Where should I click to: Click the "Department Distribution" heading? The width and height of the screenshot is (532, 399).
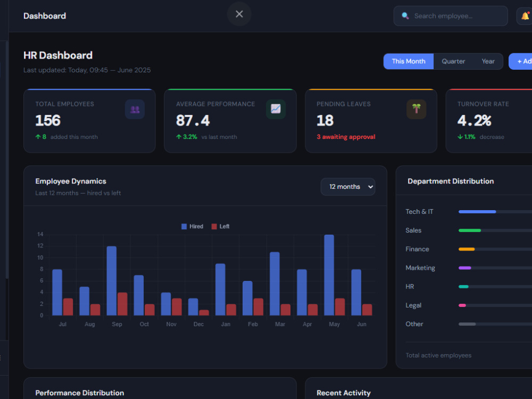[451, 181]
